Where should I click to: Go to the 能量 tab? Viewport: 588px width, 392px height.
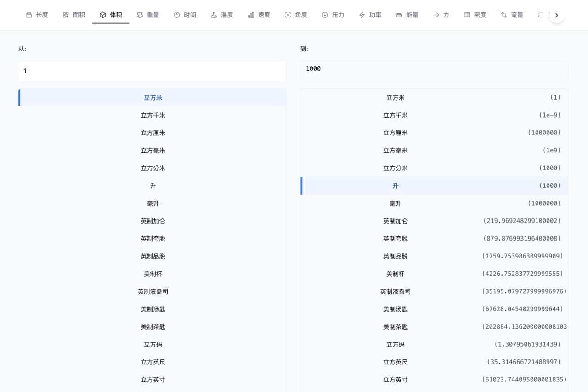(407, 15)
